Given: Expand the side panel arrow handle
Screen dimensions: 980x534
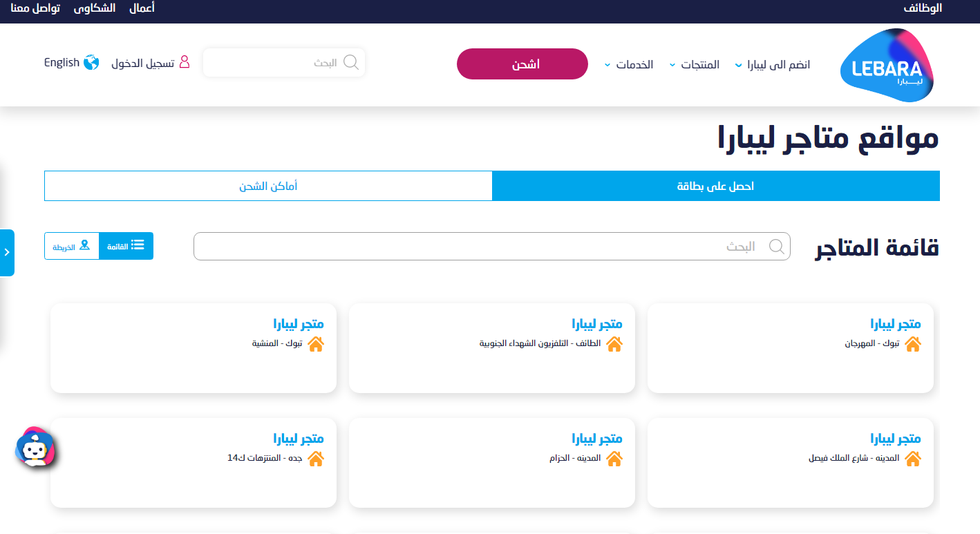Looking at the screenshot, I should (x=7, y=252).
